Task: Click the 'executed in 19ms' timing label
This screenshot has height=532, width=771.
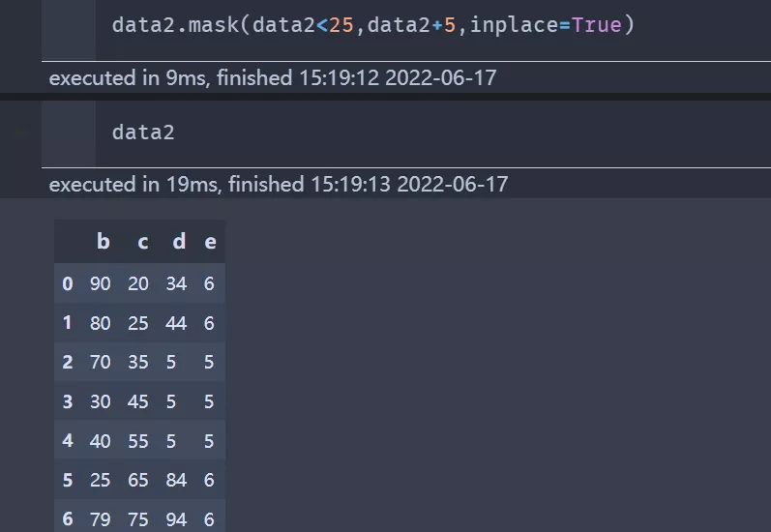Action: (279, 185)
